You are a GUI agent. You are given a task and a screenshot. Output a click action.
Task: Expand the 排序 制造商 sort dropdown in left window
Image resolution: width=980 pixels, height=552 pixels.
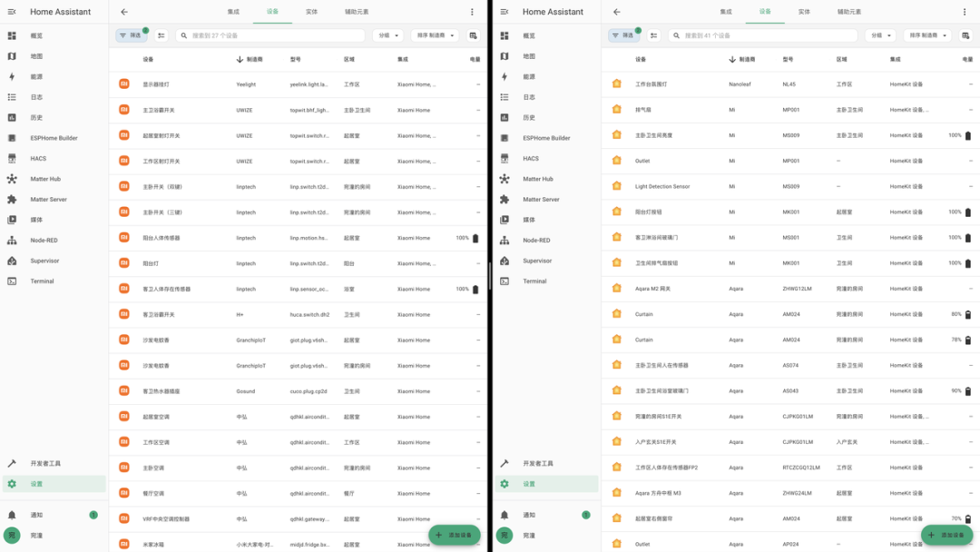coord(435,35)
